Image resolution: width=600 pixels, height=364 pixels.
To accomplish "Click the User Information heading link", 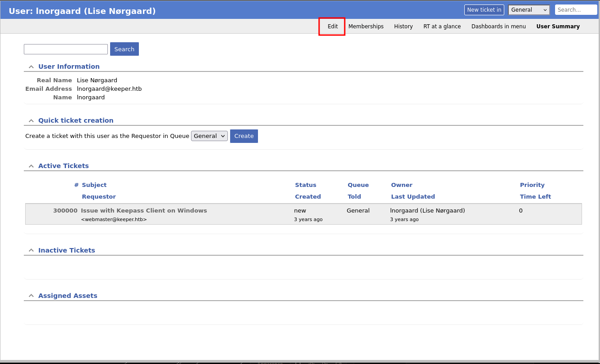I will (x=69, y=67).
